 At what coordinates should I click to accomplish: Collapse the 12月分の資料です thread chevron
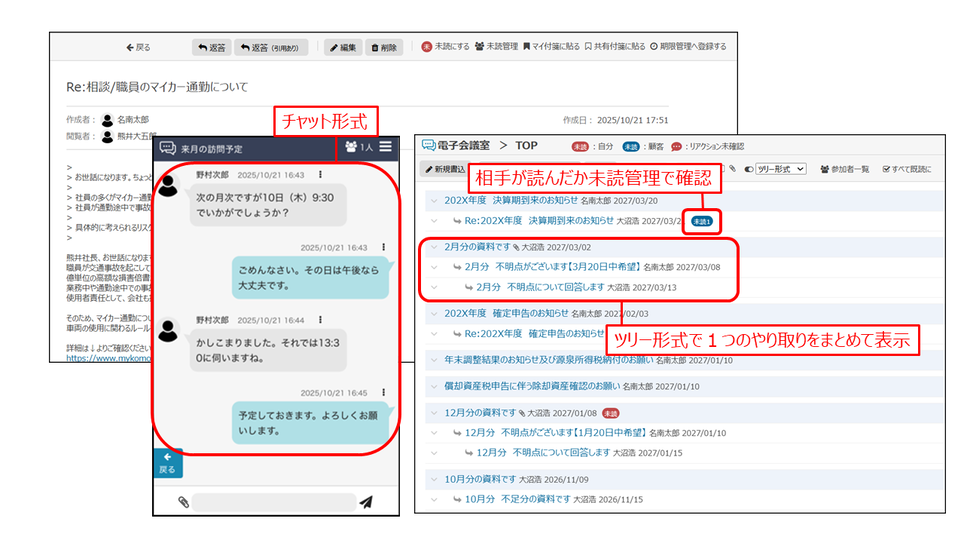point(434,413)
